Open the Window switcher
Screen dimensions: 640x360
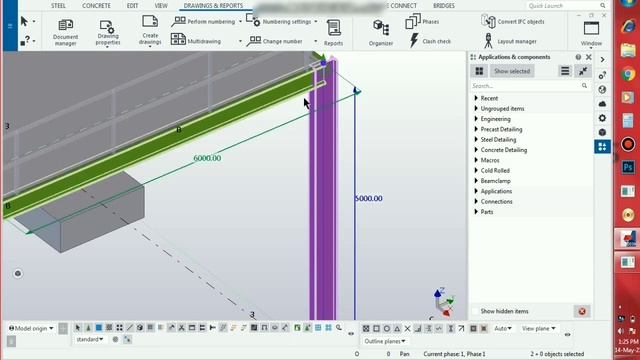coord(591,33)
